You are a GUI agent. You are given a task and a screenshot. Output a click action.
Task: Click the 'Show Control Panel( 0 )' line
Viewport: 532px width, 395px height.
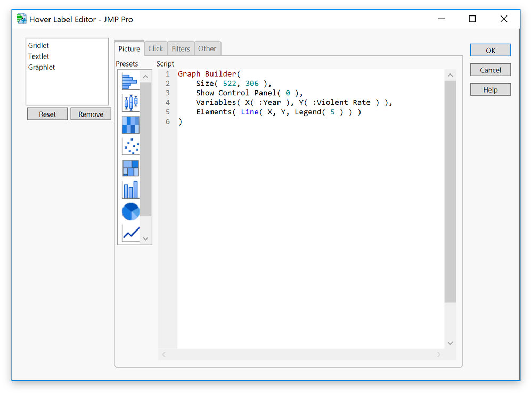point(249,93)
